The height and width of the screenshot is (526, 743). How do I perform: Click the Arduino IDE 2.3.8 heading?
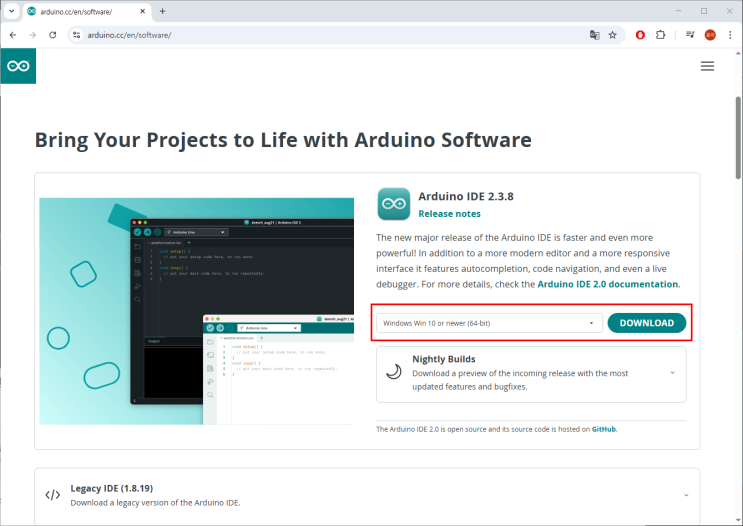[x=466, y=196]
